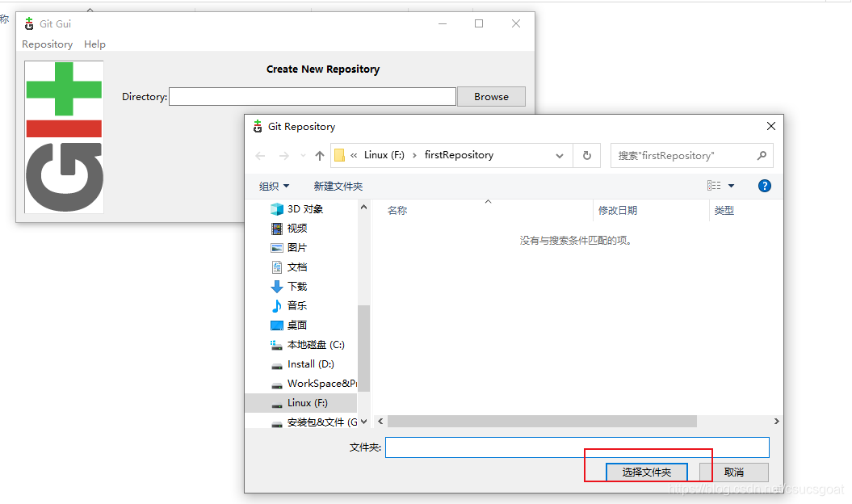
Task: Click the Git Repository dialog title icon
Action: [x=258, y=127]
